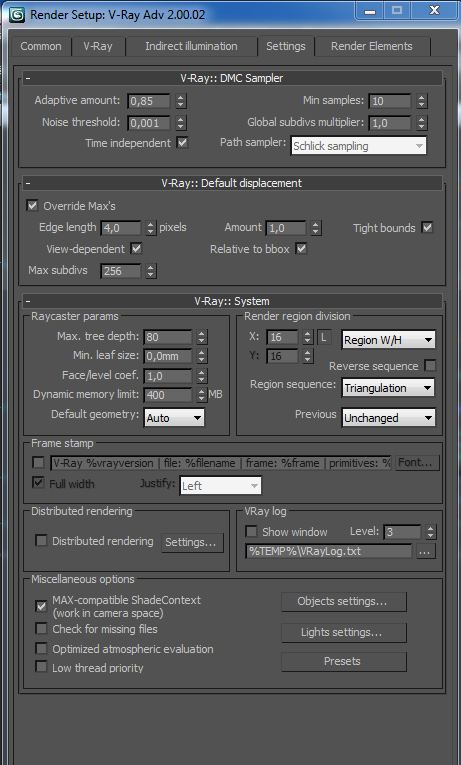The height and width of the screenshot is (765, 461).
Task: Click the Adaptive amount spinner arrows
Action: [x=180, y=101]
